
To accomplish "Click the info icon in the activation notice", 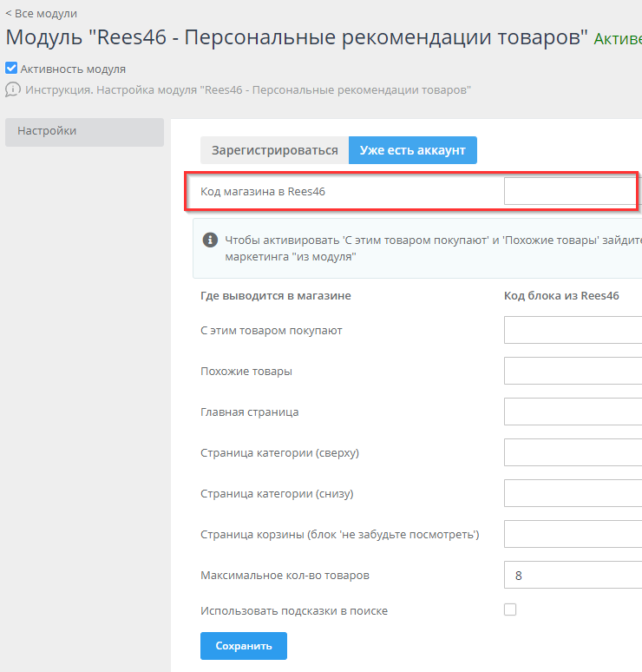I will (210, 240).
